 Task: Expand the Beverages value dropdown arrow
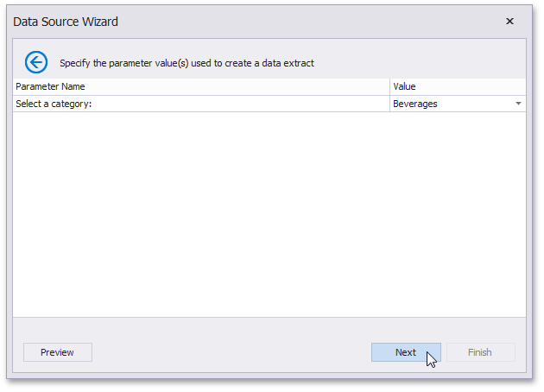point(518,104)
